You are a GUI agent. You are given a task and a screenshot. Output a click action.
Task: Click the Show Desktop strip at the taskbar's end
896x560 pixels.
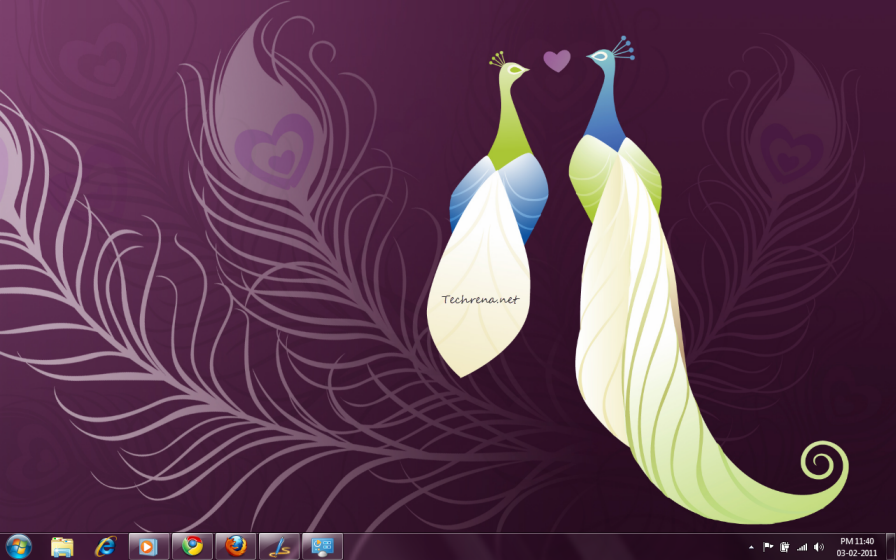click(x=891, y=547)
